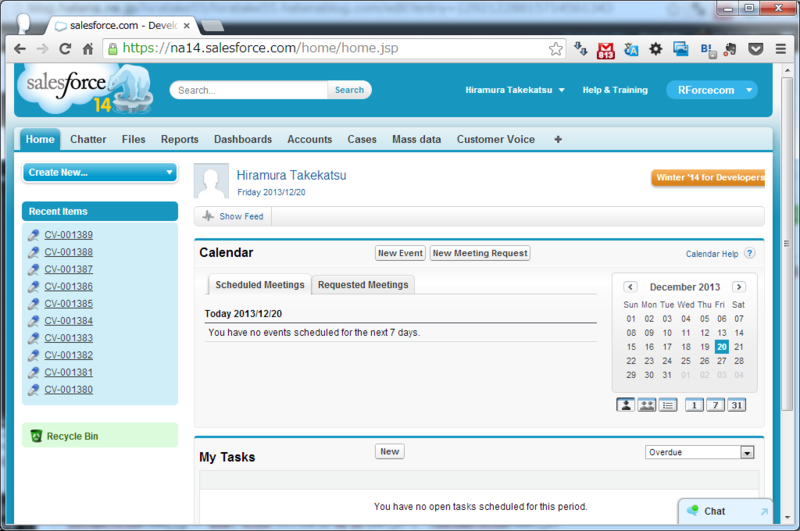Open Help & Training link

(615, 90)
